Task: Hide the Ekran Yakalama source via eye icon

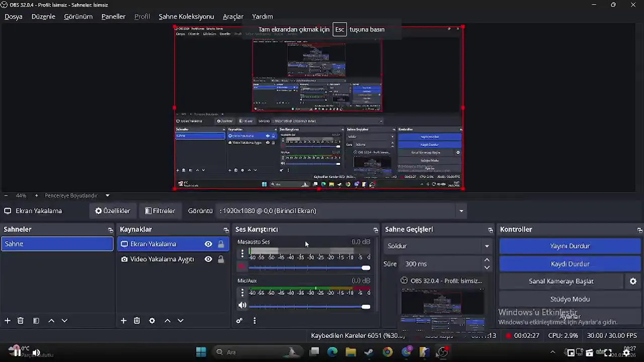Action: [208, 244]
